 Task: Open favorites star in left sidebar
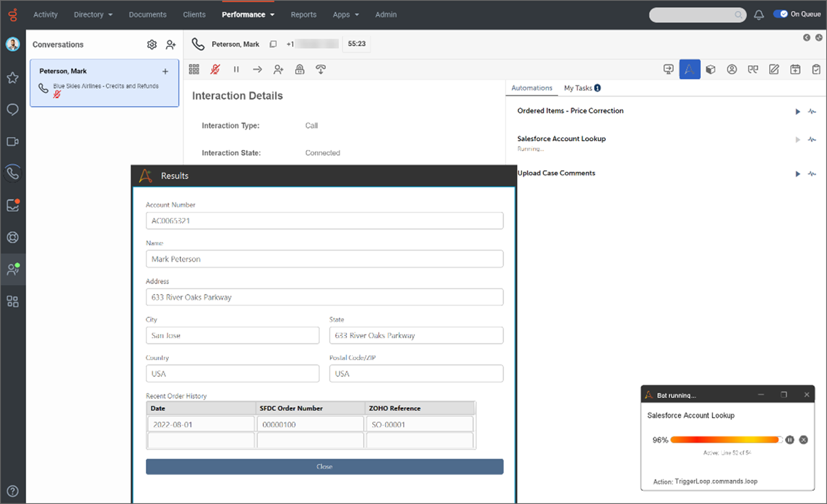tap(12, 77)
